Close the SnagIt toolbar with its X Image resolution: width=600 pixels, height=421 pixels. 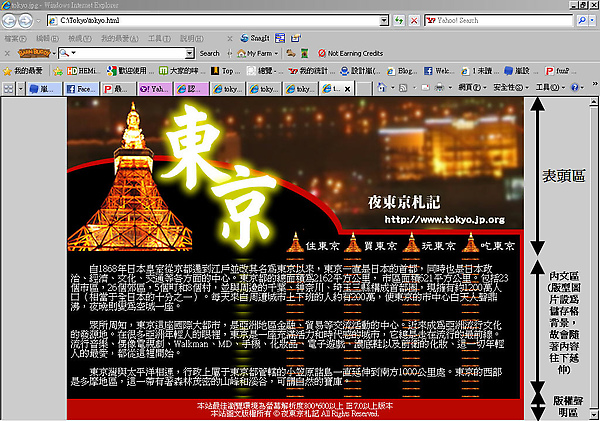pos(230,38)
